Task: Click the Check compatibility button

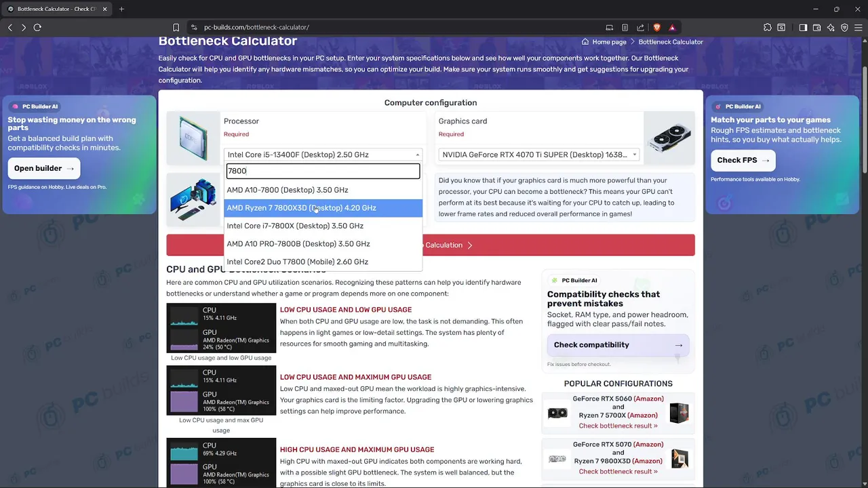Action: click(x=618, y=345)
